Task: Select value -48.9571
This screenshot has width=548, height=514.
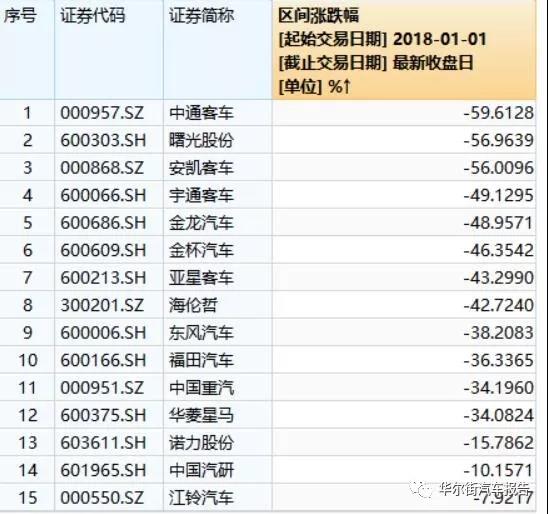Action: point(499,223)
